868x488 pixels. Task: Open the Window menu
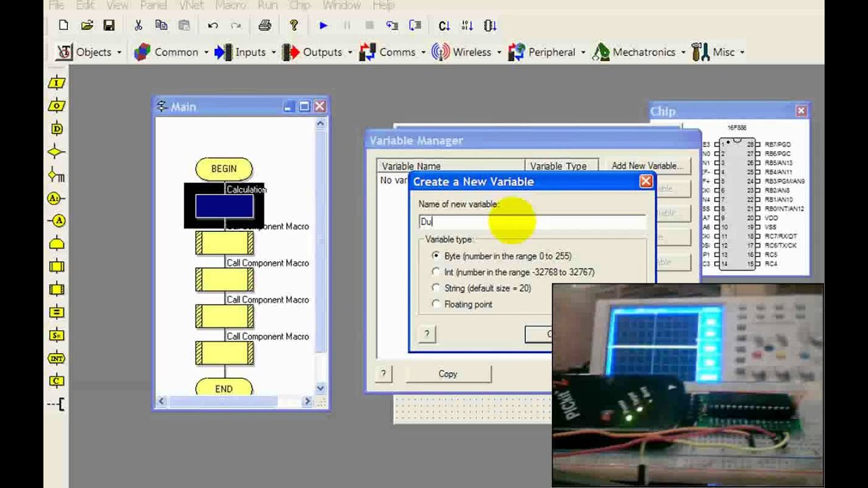342,5
